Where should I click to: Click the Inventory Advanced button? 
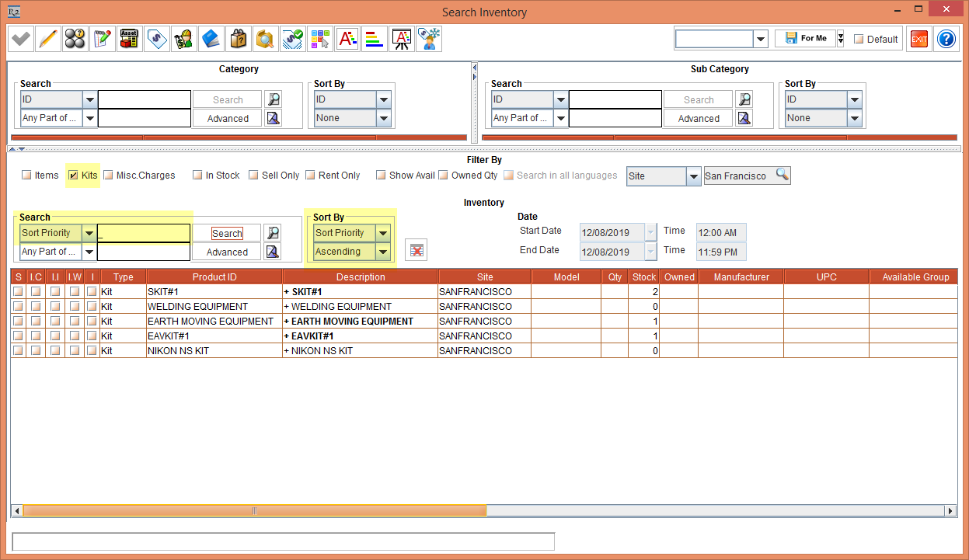click(x=227, y=252)
